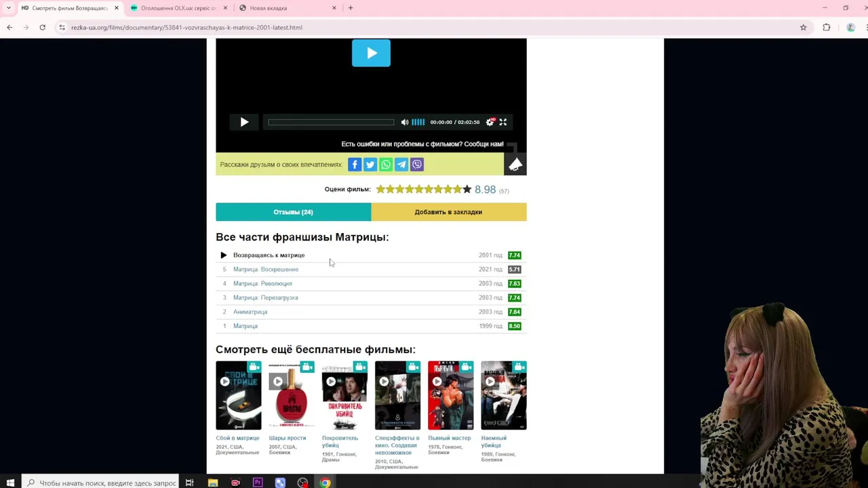Click the camera badge on 'Шары ярости' poster

(307, 367)
